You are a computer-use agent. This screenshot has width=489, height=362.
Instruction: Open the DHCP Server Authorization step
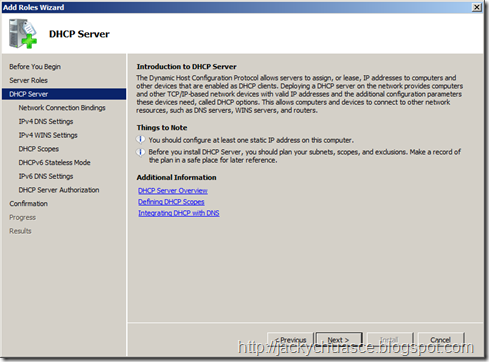59,190
